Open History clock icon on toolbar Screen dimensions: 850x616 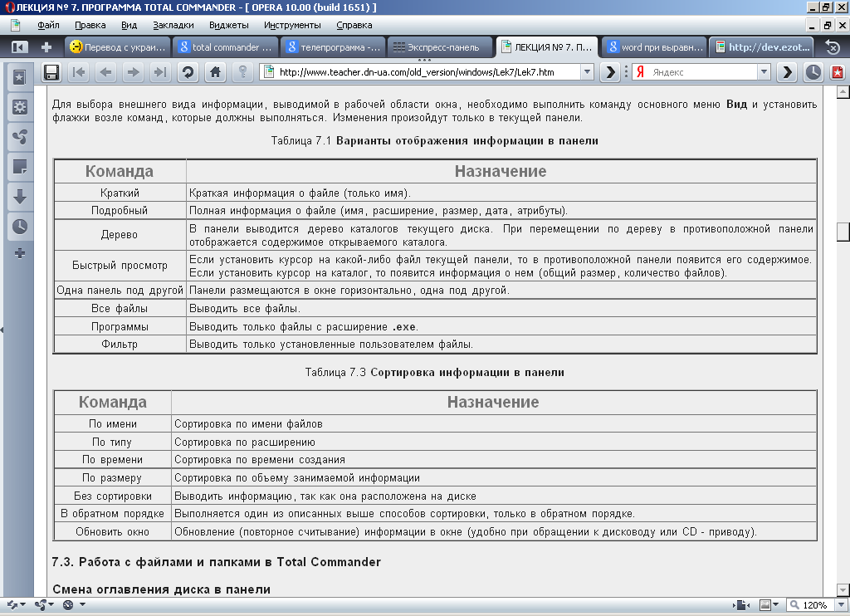(813, 72)
